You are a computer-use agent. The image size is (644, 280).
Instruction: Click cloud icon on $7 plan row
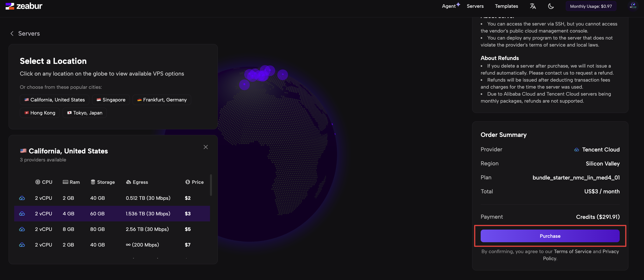22,245
